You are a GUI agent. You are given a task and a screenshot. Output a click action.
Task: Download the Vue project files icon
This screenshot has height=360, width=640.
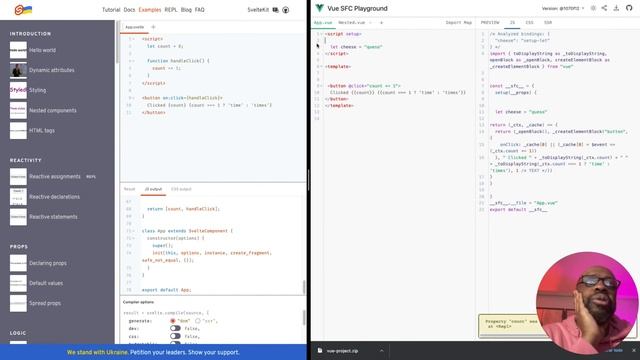[x=616, y=8]
